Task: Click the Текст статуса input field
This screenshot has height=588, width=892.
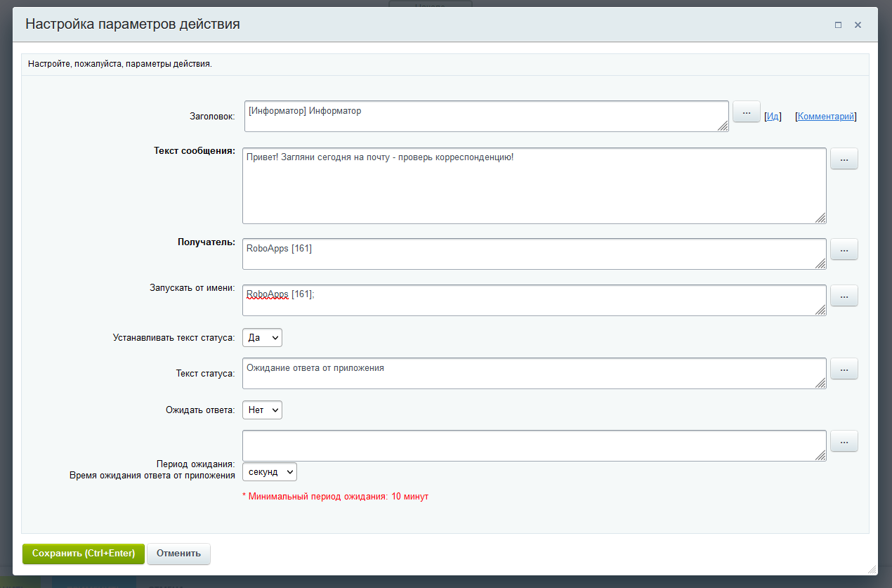Action: (534, 373)
